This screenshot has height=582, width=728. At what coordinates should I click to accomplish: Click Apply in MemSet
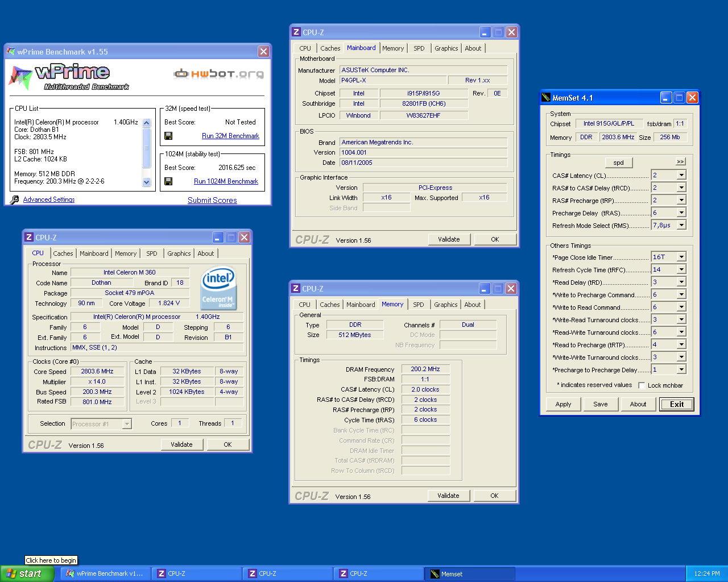click(564, 404)
